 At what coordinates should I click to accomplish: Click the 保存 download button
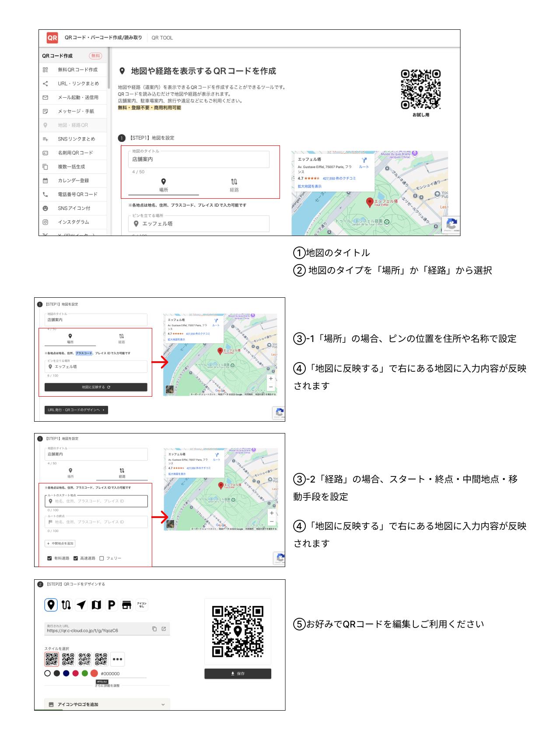pyautogui.click(x=238, y=673)
